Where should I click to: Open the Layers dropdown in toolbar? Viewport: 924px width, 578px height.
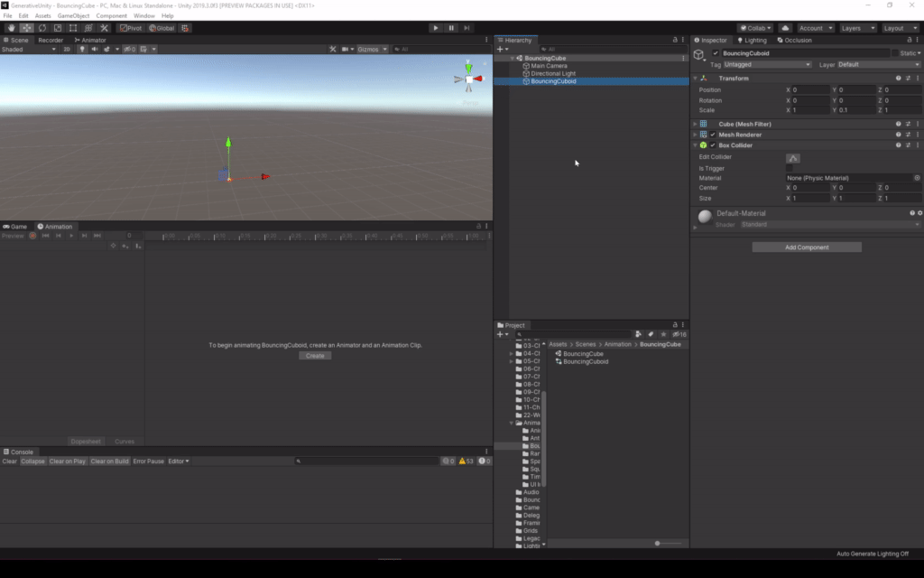tap(858, 28)
